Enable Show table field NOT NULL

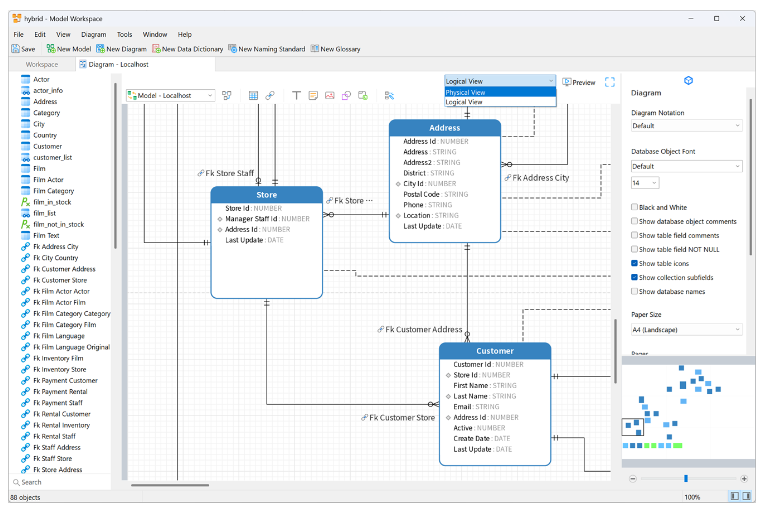point(634,249)
